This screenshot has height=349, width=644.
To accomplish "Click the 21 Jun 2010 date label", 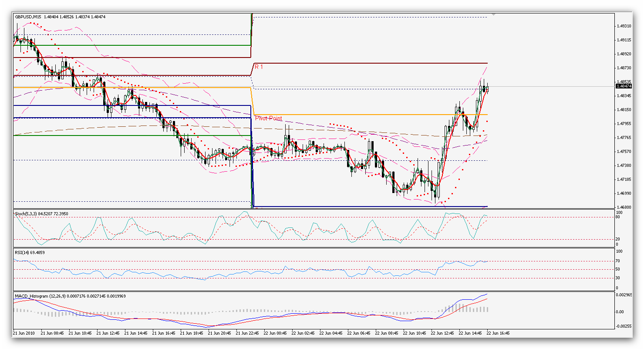I will pos(24,333).
